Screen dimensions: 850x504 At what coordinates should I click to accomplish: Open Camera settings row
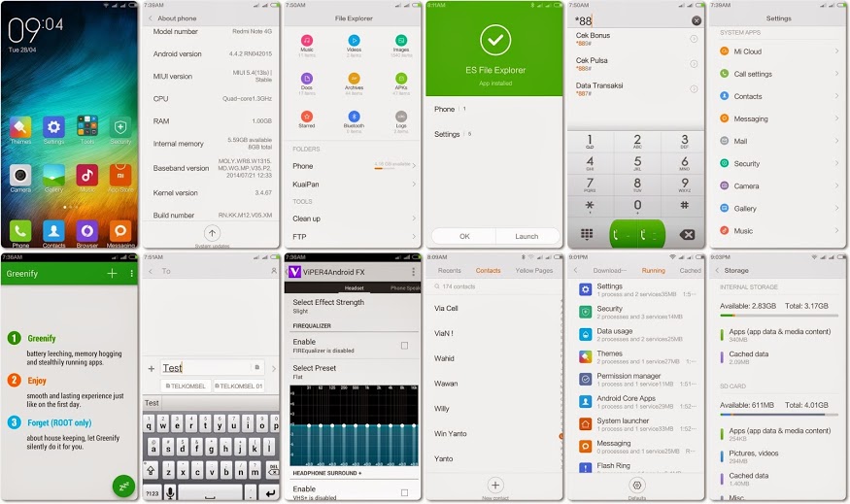pyautogui.click(x=778, y=185)
